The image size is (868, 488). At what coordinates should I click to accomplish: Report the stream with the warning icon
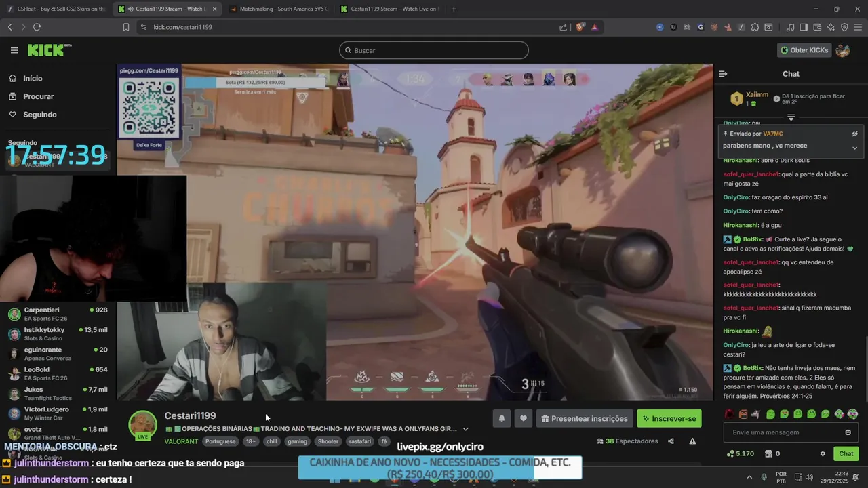tap(692, 441)
